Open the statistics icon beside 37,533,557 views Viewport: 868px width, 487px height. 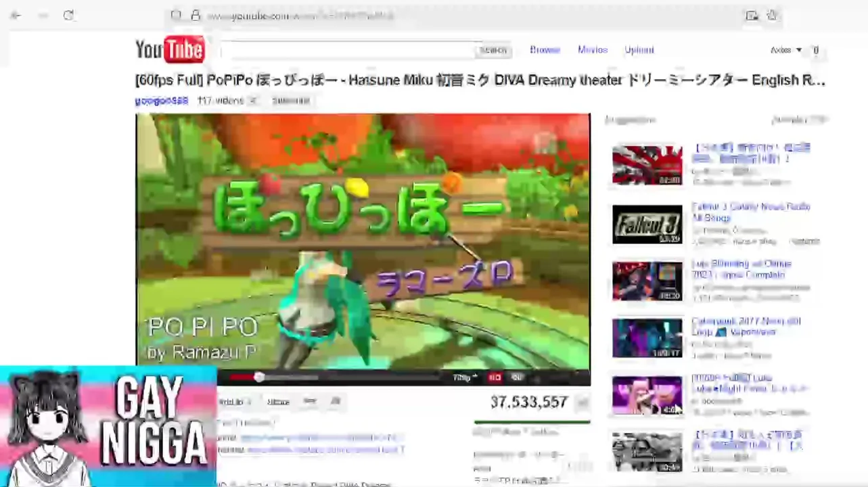tap(583, 403)
